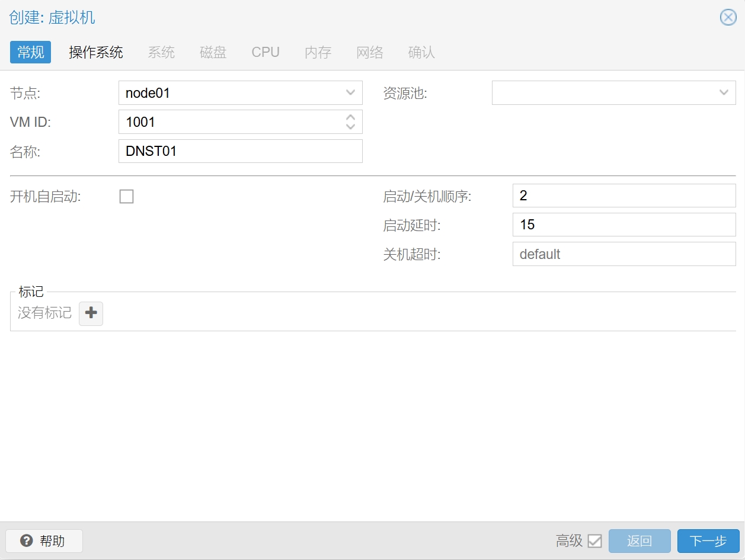Viewport: 745px width, 560px height.
Task: Switch to the 操作系统 tab
Action: pos(96,52)
